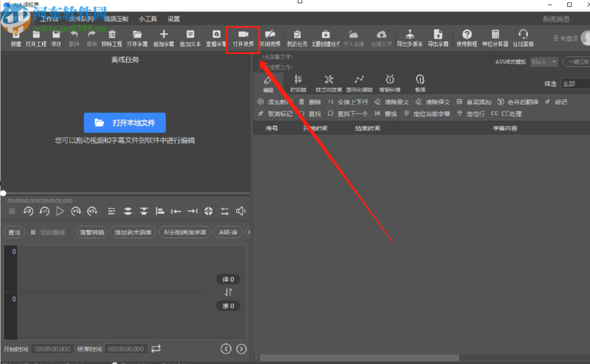Click the speaker volume icon
Viewport: 590px width, 364px height.
point(240,211)
